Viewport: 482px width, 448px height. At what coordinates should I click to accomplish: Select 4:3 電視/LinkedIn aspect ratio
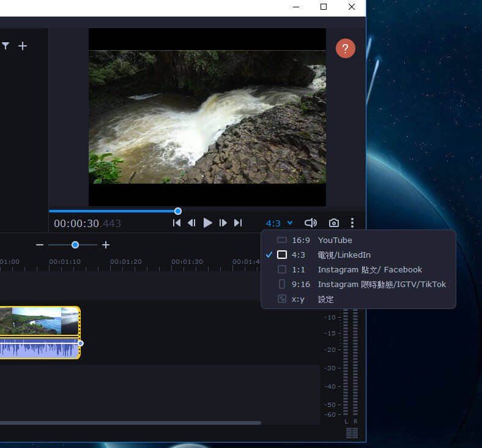pyautogui.click(x=358, y=255)
